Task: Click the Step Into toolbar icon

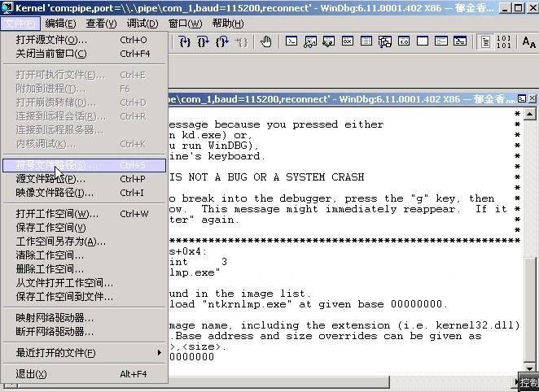Action: 185,41
